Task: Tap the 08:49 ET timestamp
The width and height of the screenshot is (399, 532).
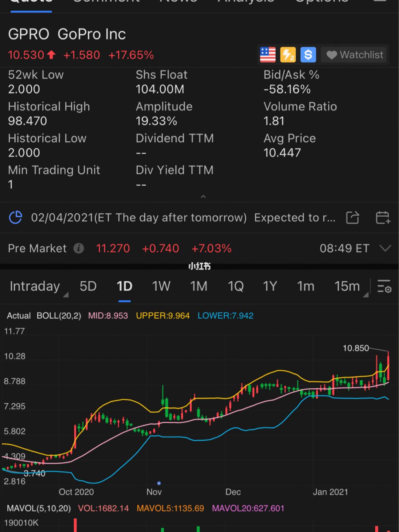Action: 345,248
